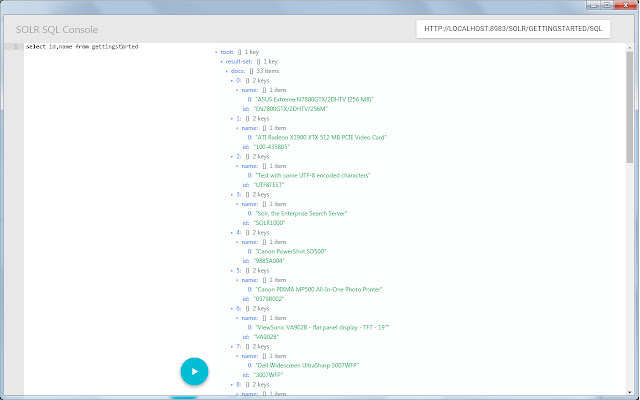The width and height of the screenshot is (640, 400).
Task: Collapse the result-set node
Action: (222, 62)
